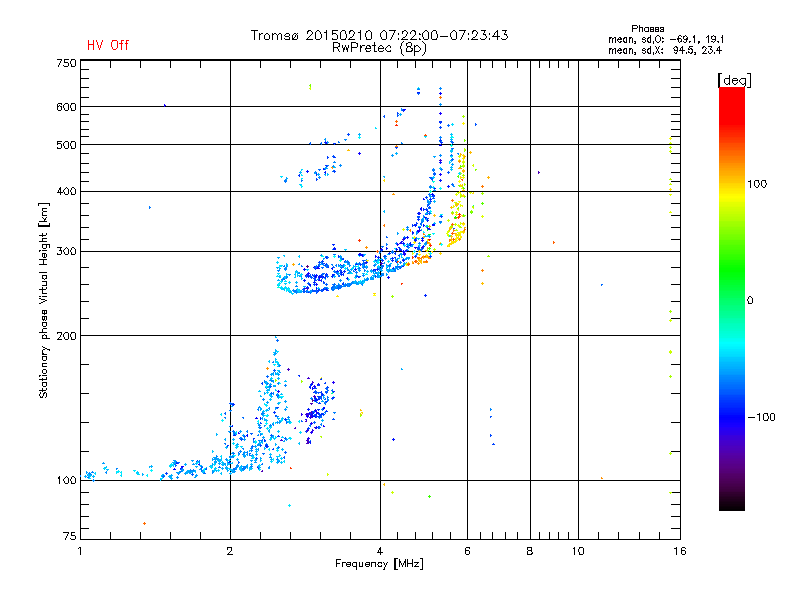
Task: Click the y-axis label '200'
Action: pos(66,336)
